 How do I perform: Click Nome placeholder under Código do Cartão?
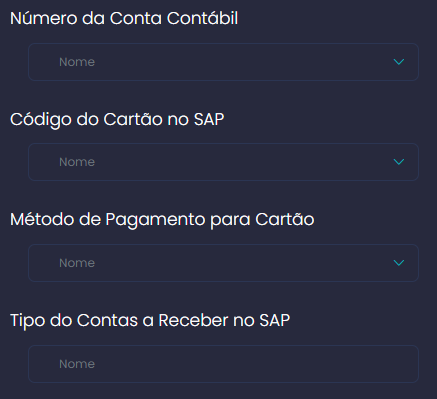pos(77,162)
